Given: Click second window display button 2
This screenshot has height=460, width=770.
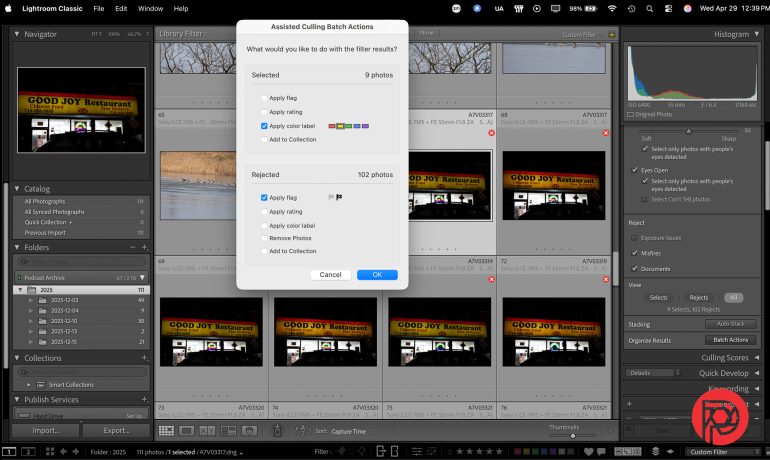Looking at the screenshot, I should (28, 452).
